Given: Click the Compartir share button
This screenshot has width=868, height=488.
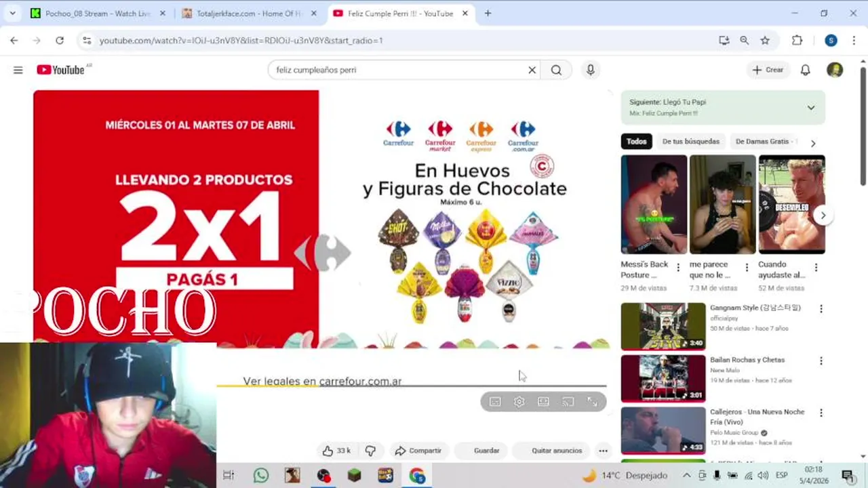Looking at the screenshot, I should coord(418,451).
